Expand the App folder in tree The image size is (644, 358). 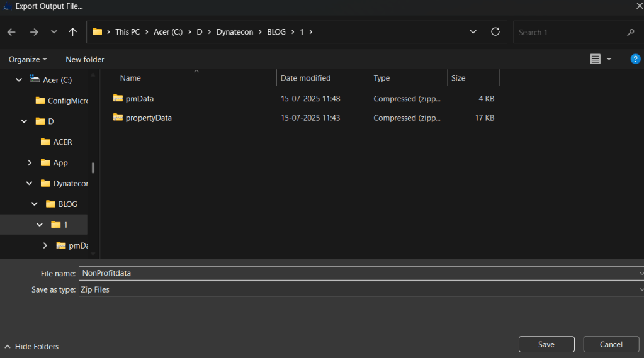tap(30, 163)
